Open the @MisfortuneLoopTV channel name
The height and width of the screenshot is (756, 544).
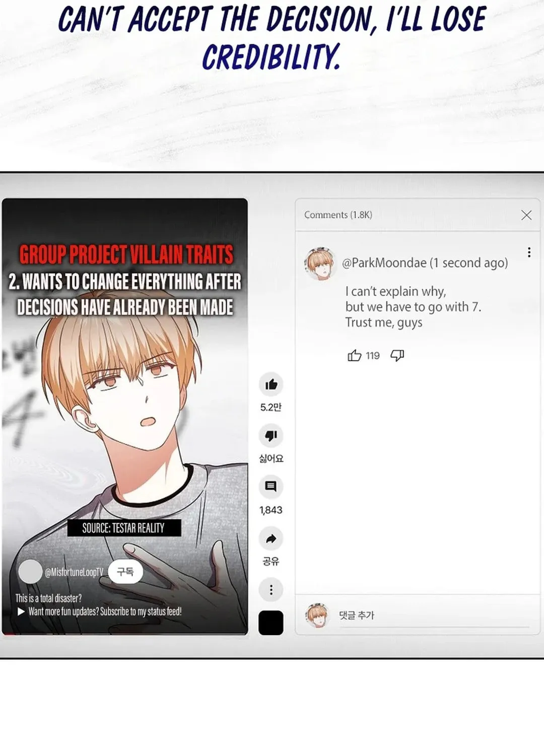[x=74, y=572]
